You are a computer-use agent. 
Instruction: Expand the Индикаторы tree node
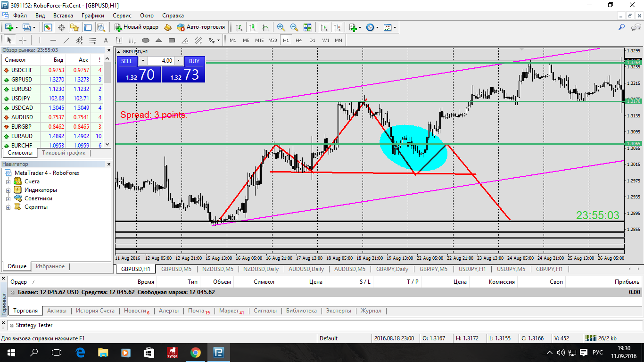[8, 190]
